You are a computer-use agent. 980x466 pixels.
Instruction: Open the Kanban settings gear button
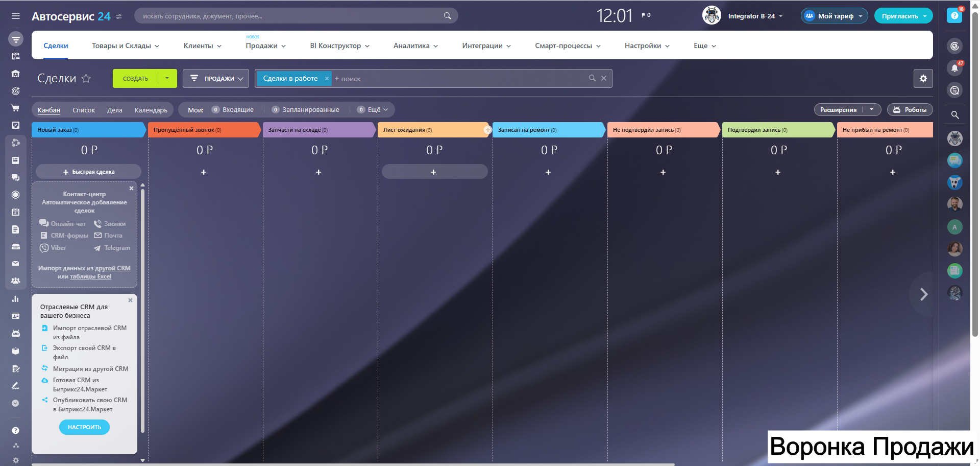923,78
